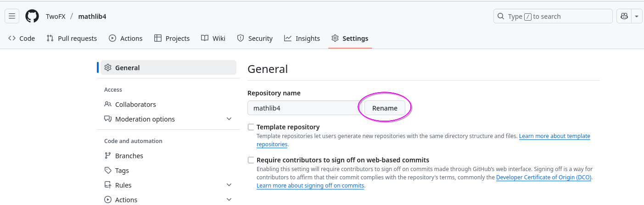Open the Copilot dropdown arrow
The height and width of the screenshot is (205, 644).
[x=637, y=17]
